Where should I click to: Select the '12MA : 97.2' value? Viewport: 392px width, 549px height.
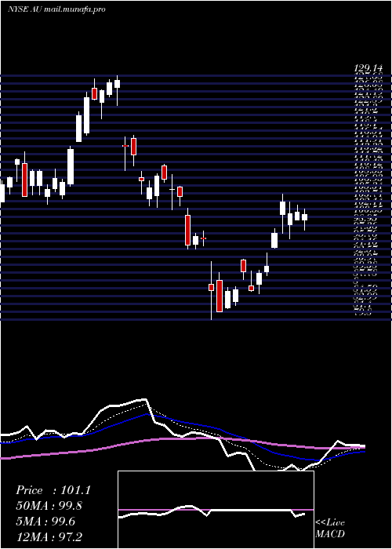[49, 536]
